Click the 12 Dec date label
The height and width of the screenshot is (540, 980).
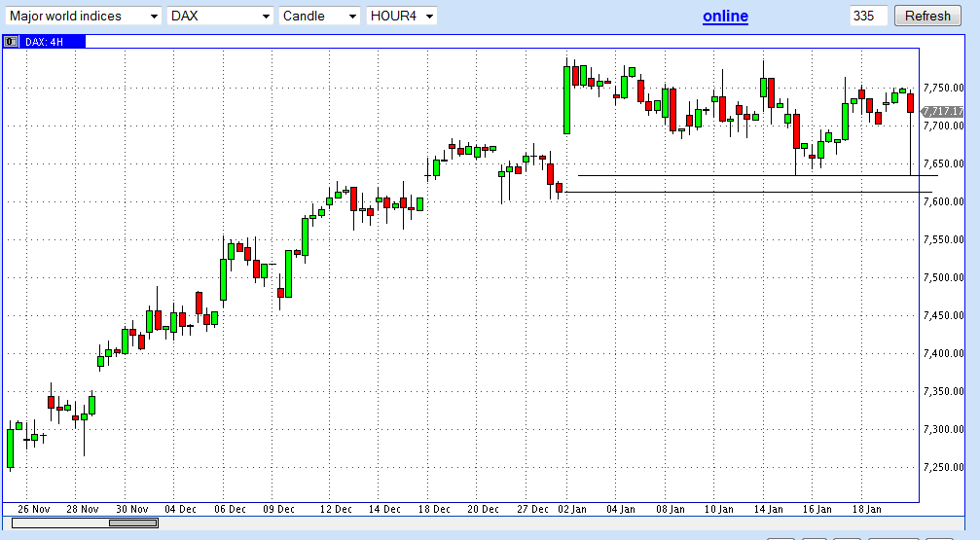(x=336, y=509)
